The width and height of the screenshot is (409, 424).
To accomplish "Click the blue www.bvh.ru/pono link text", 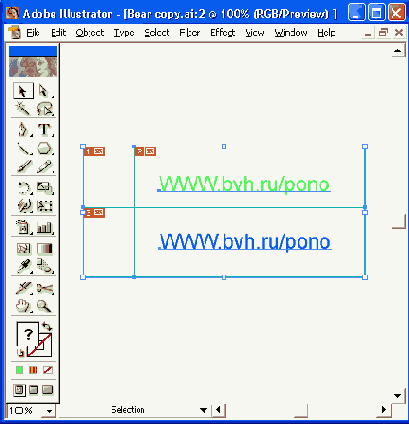I will click(x=245, y=242).
